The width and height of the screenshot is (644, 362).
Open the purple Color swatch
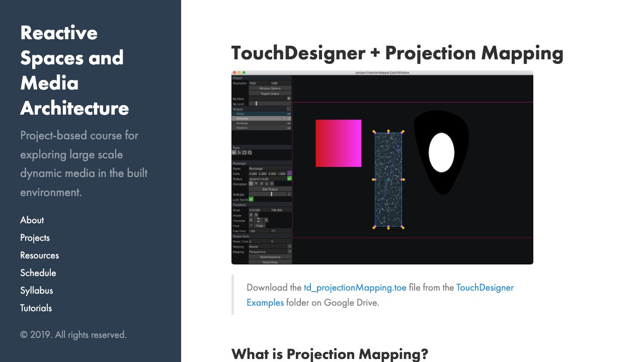pyautogui.click(x=289, y=173)
